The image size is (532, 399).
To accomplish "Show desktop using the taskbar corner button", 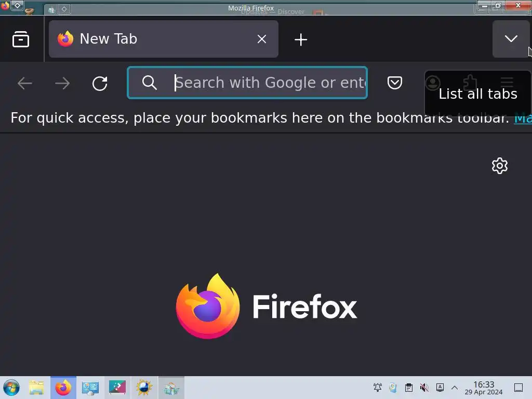I will point(518,388).
